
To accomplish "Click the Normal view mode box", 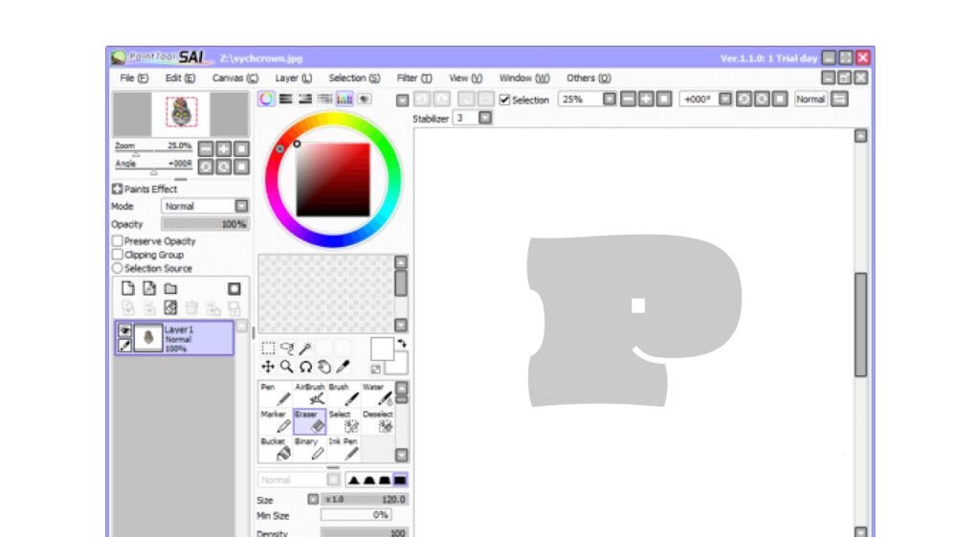I will pyautogui.click(x=812, y=100).
